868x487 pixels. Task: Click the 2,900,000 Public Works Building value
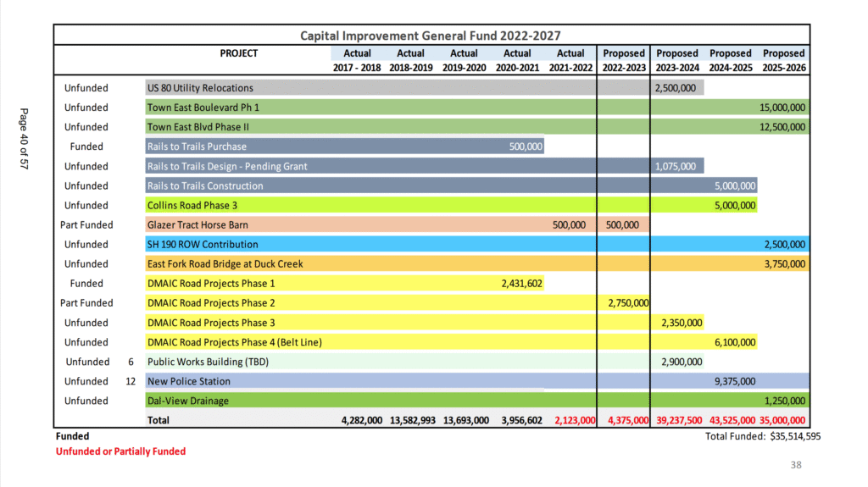click(x=682, y=362)
